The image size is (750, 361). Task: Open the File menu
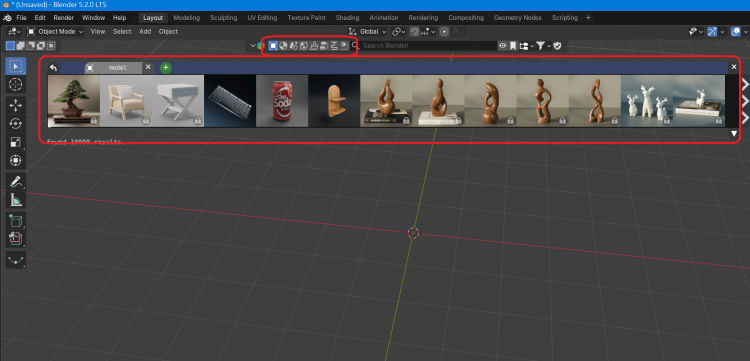(22, 18)
